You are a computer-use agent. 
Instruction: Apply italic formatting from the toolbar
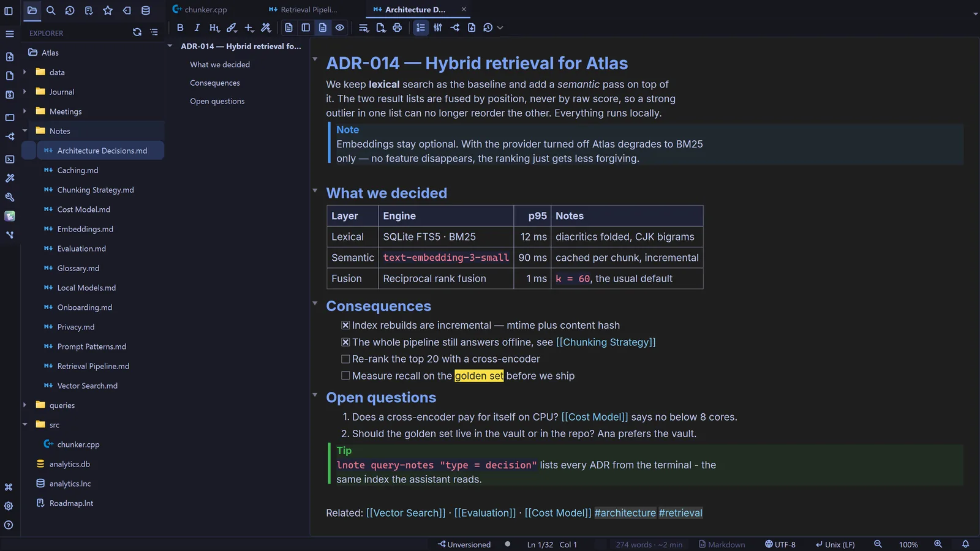[x=197, y=28]
